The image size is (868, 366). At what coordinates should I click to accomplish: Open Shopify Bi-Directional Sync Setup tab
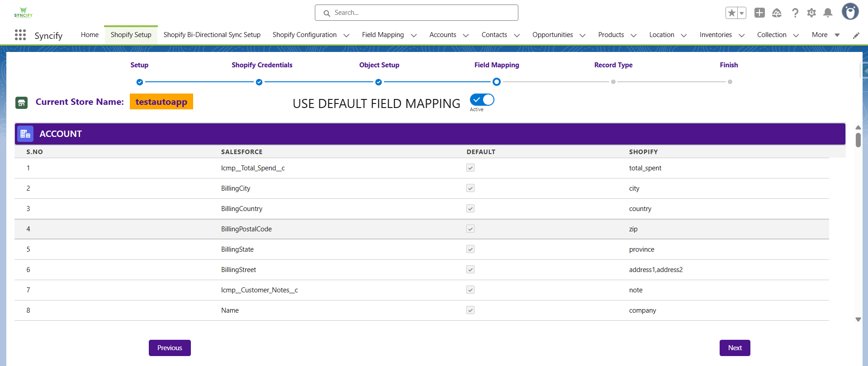point(212,35)
